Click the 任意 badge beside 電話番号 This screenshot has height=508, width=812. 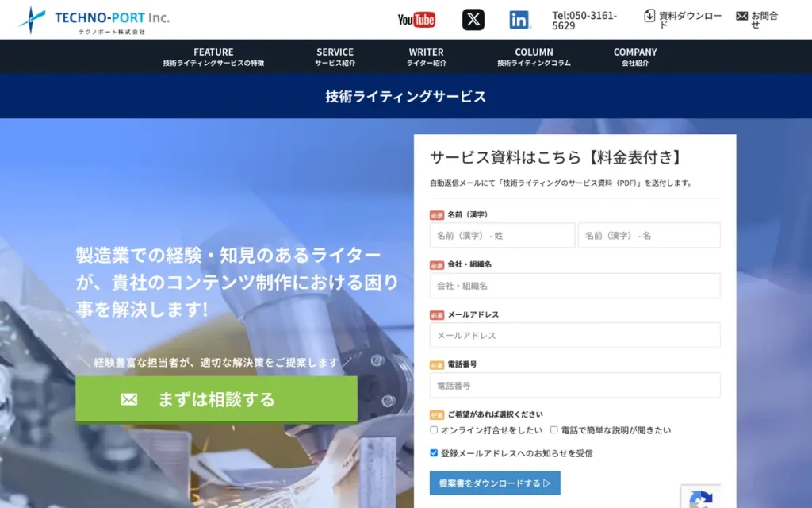click(437, 365)
